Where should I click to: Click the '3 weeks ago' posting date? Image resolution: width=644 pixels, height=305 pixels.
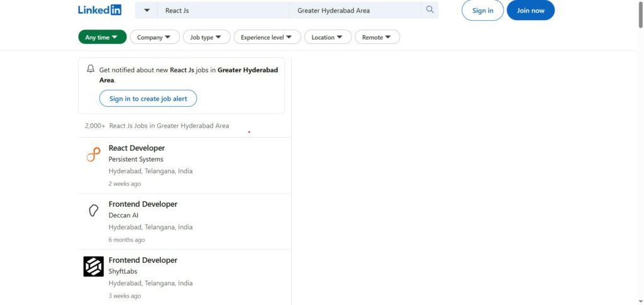125,296
